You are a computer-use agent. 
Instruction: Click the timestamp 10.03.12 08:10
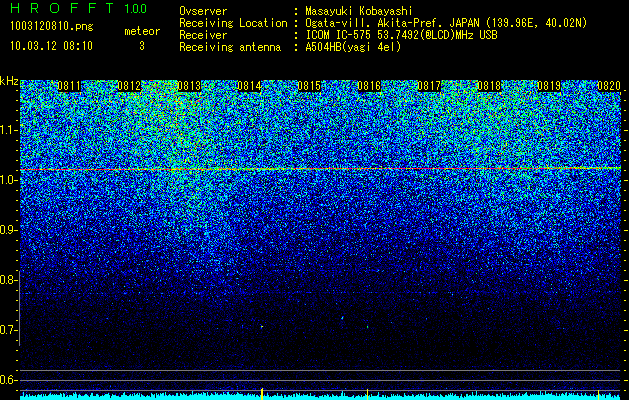51,46
